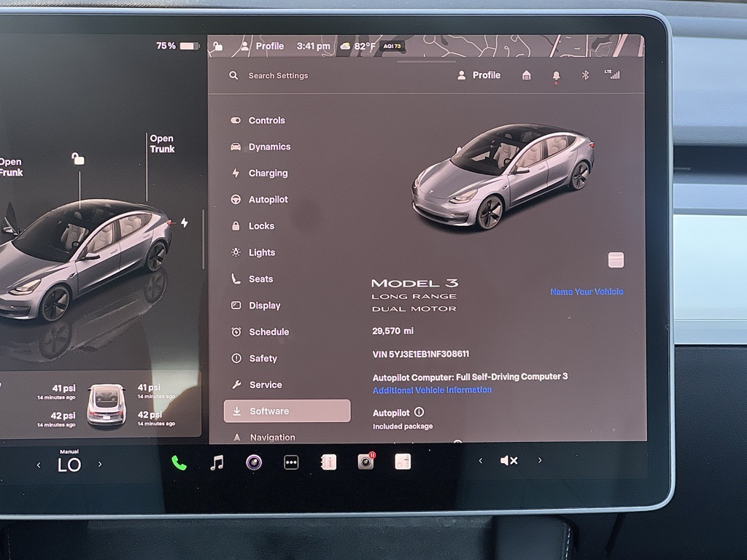Image resolution: width=747 pixels, height=560 pixels.
Task: Click the Name Your Vehicle link
Action: [x=587, y=292]
